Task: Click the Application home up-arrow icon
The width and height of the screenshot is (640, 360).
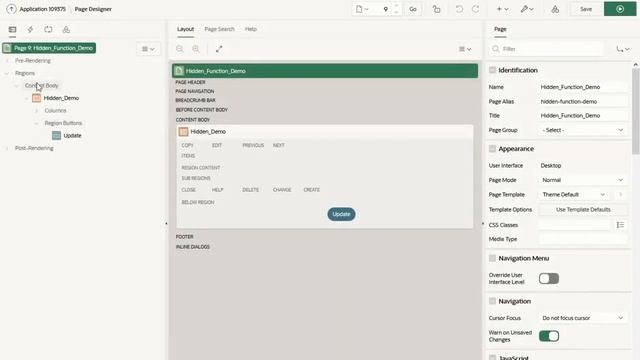Action: [x=11, y=9]
